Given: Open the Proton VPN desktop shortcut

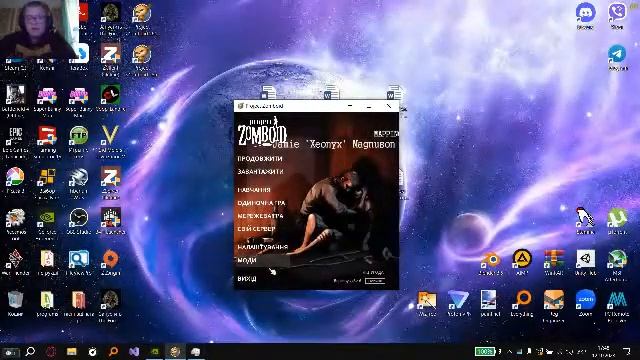Looking at the screenshot, I should click(459, 303).
